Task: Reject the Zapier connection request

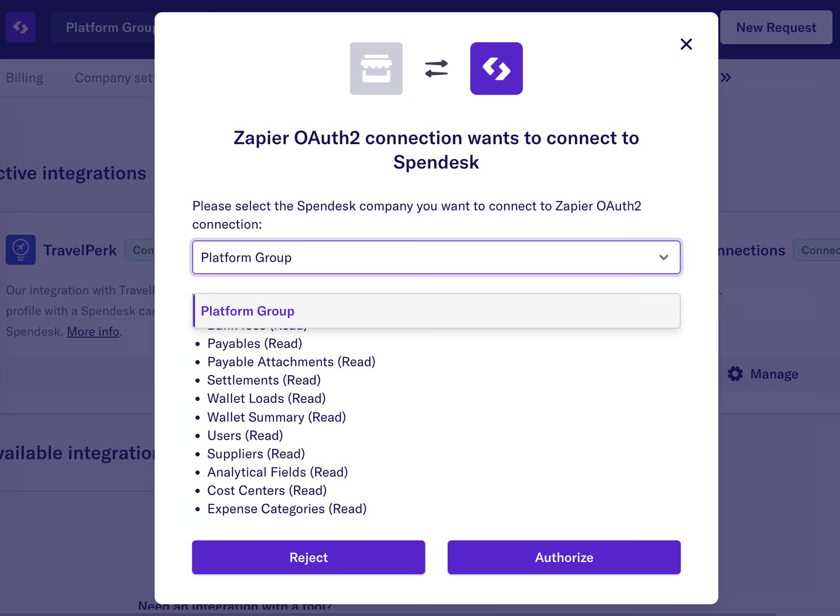Action: pyautogui.click(x=308, y=557)
